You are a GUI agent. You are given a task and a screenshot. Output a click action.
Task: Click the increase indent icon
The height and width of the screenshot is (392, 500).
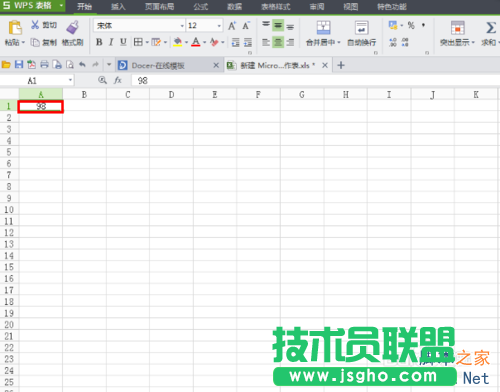248,42
